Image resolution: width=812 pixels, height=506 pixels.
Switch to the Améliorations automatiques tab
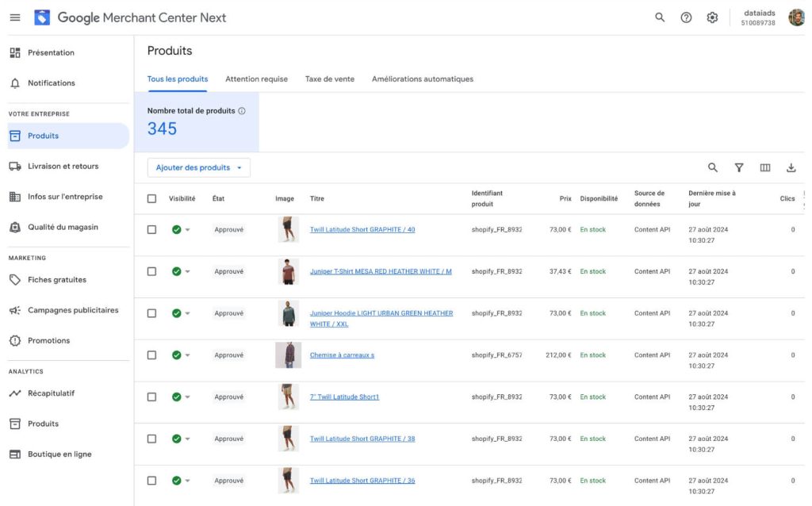click(423, 79)
